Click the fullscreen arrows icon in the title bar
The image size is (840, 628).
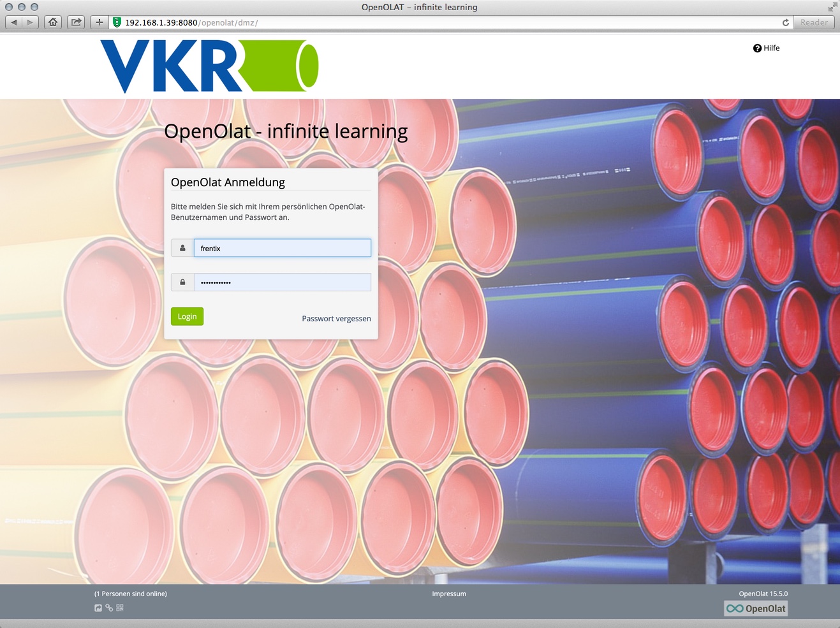832,7
